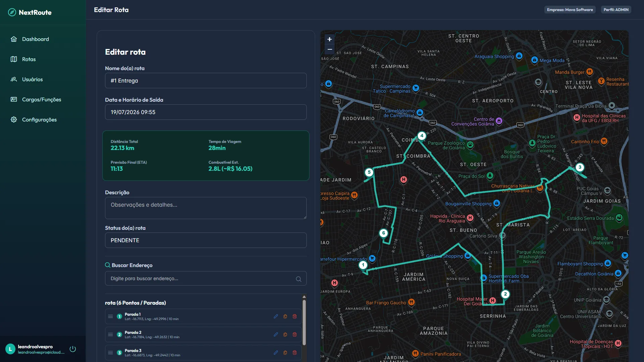Delete Parada 3 with trash icon

[295, 353]
